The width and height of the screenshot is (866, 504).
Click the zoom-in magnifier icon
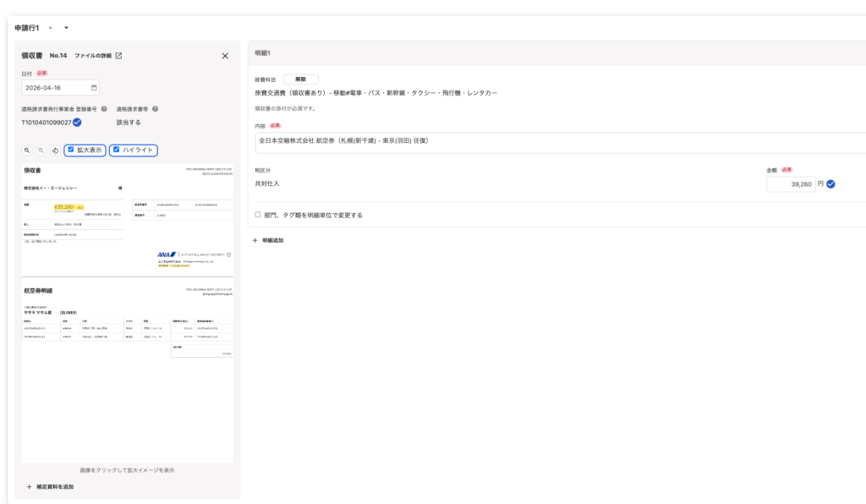pyautogui.click(x=26, y=151)
